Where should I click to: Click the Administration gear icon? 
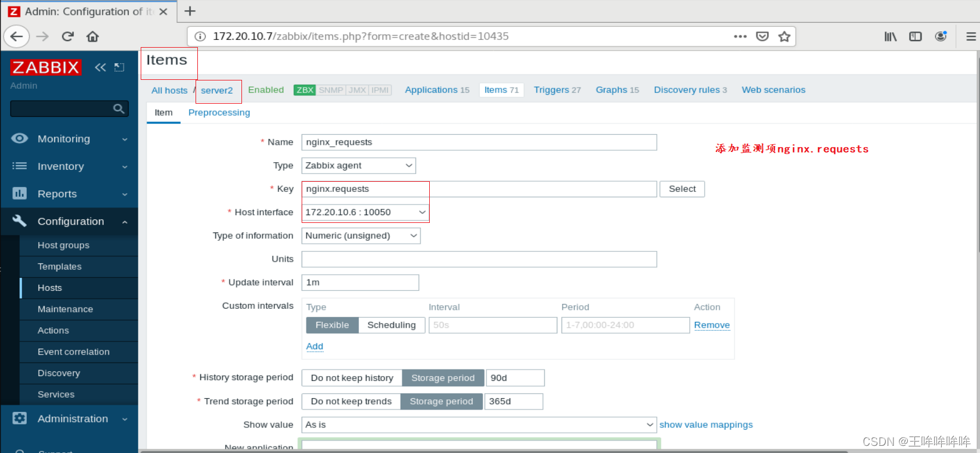point(20,418)
